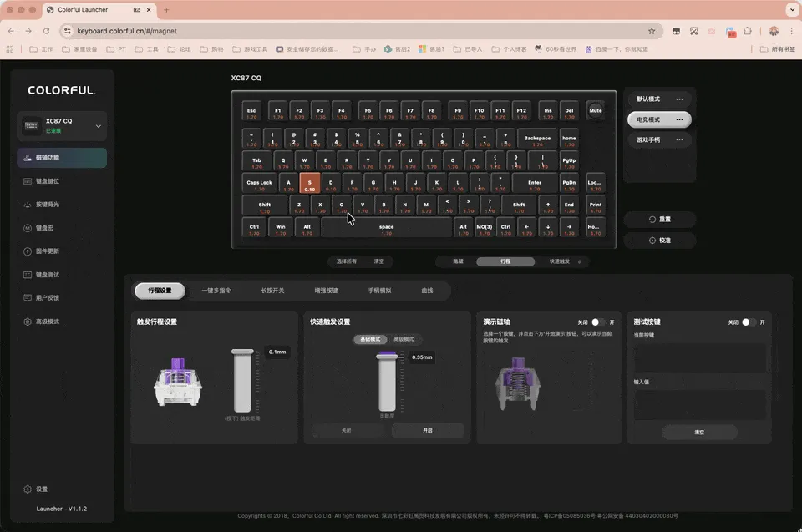Click the Mute knob on keyboard
Screen dimensions: 802x532
(x=596, y=110)
